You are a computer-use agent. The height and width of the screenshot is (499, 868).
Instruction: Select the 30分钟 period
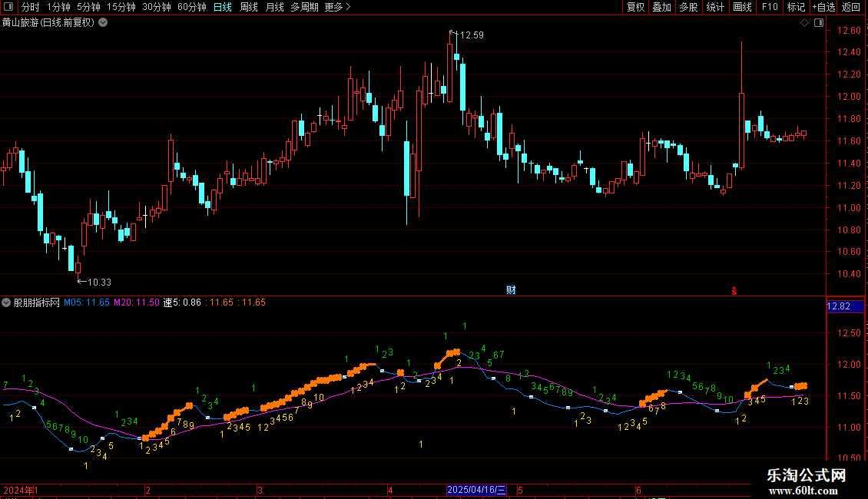[156, 7]
